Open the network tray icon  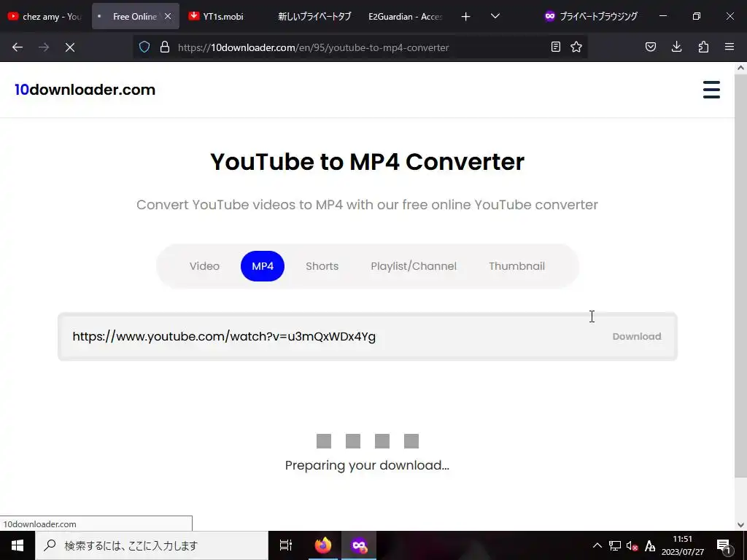pyautogui.click(x=614, y=545)
